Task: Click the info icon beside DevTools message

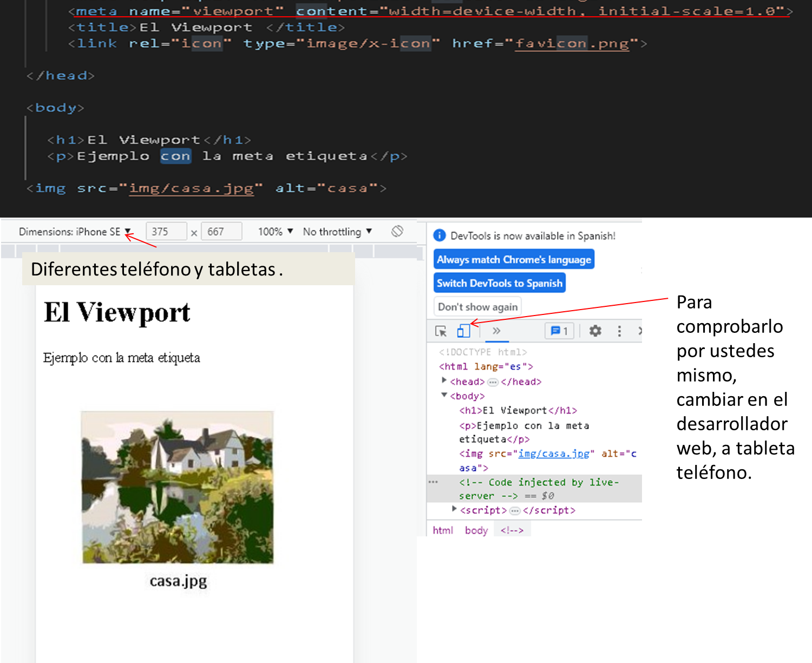Action: coord(440,235)
